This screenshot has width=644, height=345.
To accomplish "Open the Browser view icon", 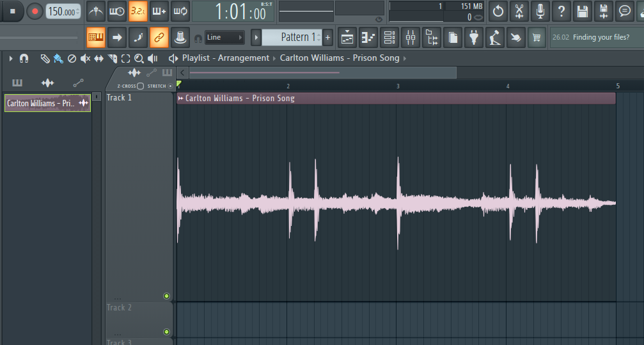I will coord(431,37).
